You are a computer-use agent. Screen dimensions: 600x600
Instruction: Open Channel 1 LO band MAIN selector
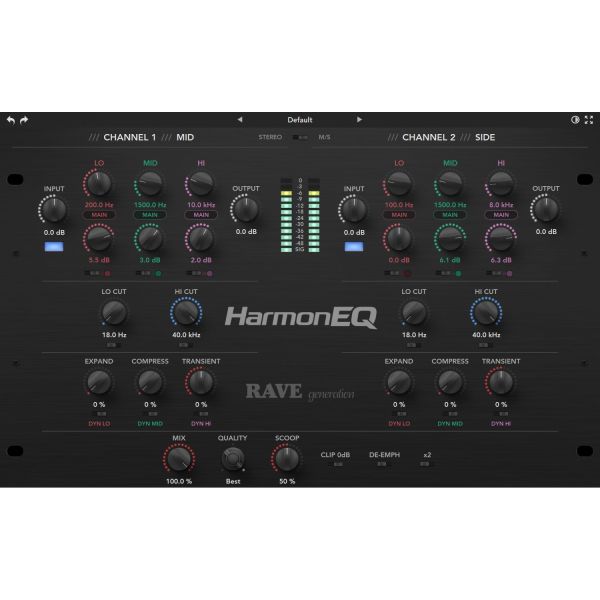(99, 215)
